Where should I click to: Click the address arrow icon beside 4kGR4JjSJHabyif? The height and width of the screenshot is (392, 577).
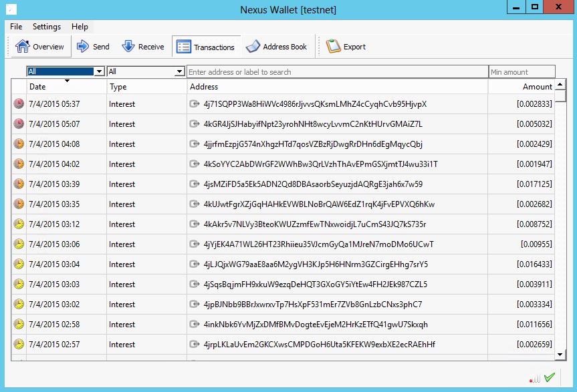coord(195,124)
